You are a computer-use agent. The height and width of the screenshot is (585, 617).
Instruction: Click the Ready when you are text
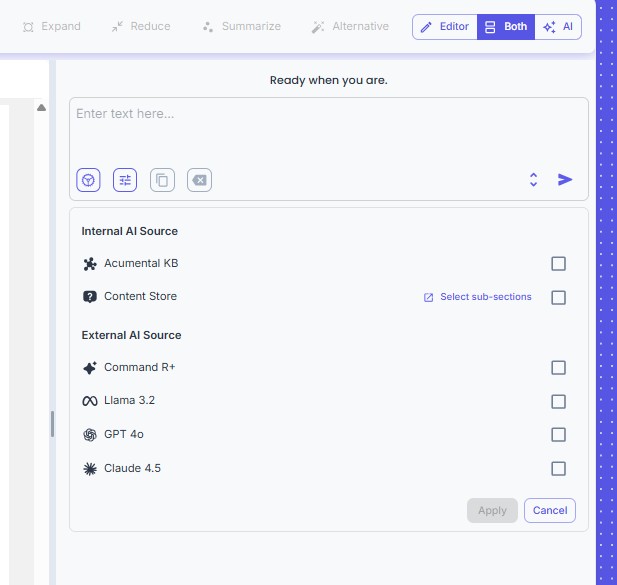329,80
